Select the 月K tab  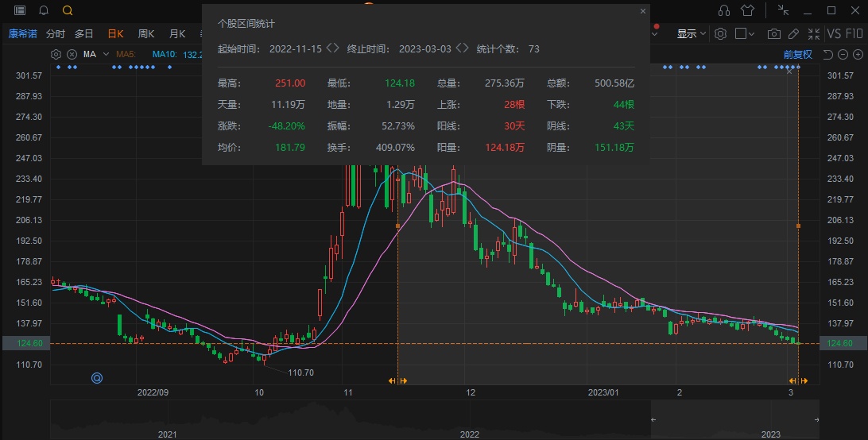(x=177, y=34)
